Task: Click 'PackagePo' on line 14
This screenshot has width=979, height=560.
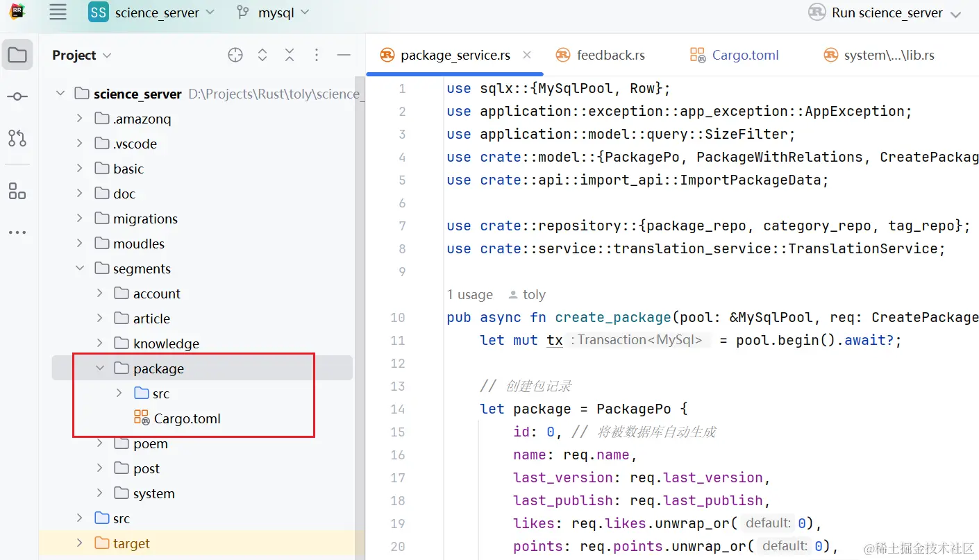Action: (634, 409)
